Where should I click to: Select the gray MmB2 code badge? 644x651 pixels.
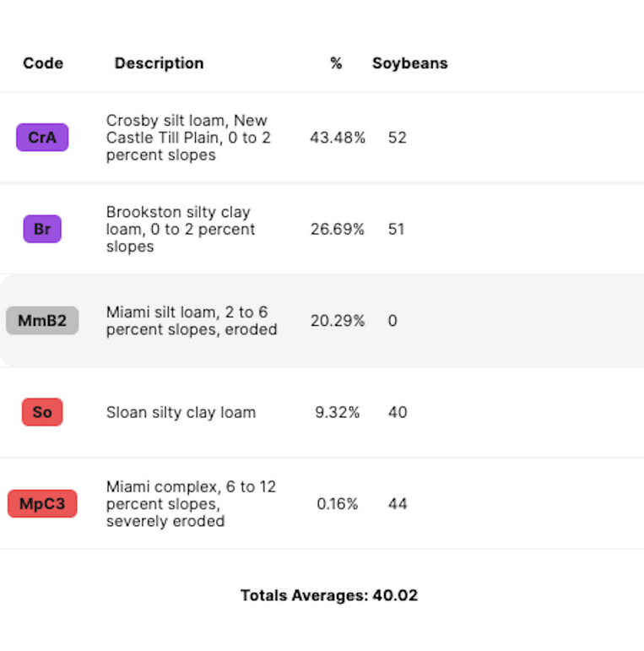[42, 321]
